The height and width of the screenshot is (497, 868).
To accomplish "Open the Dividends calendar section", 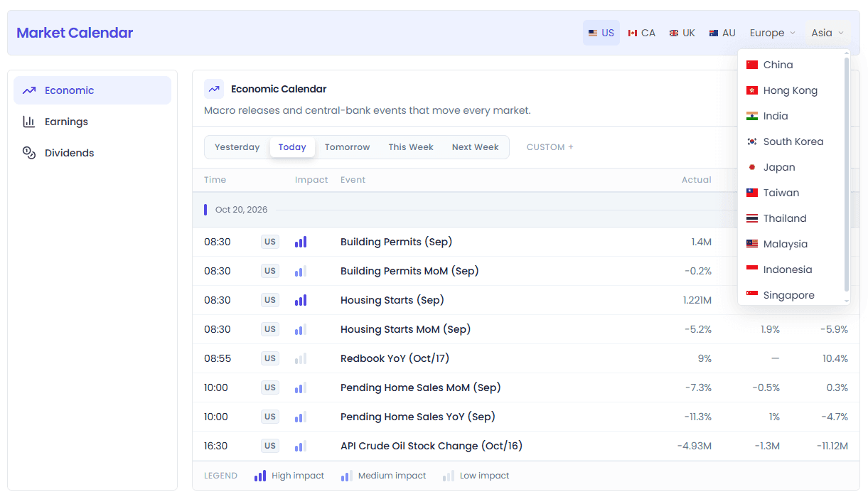I will [92, 153].
